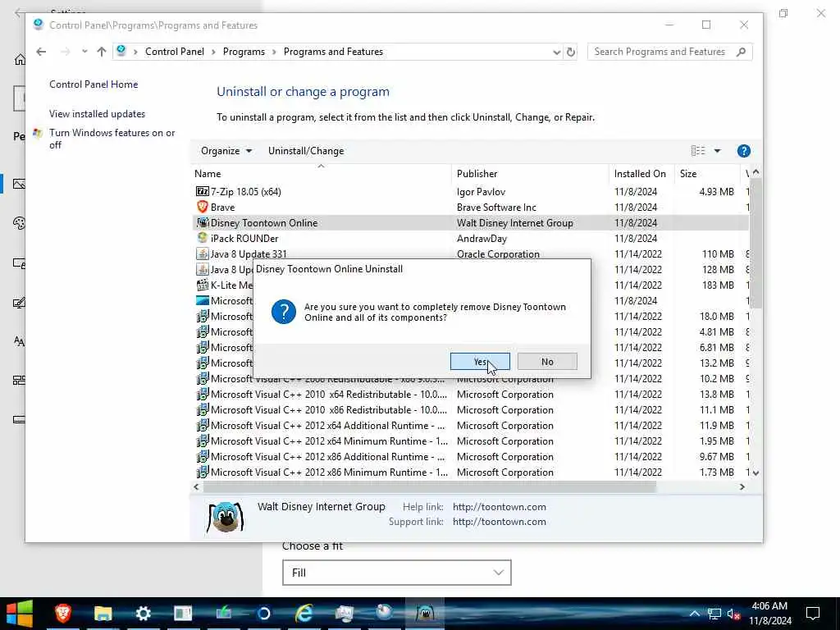Select 7-Zip 18.05 (x64) icon
The image size is (840, 630).
click(202, 191)
